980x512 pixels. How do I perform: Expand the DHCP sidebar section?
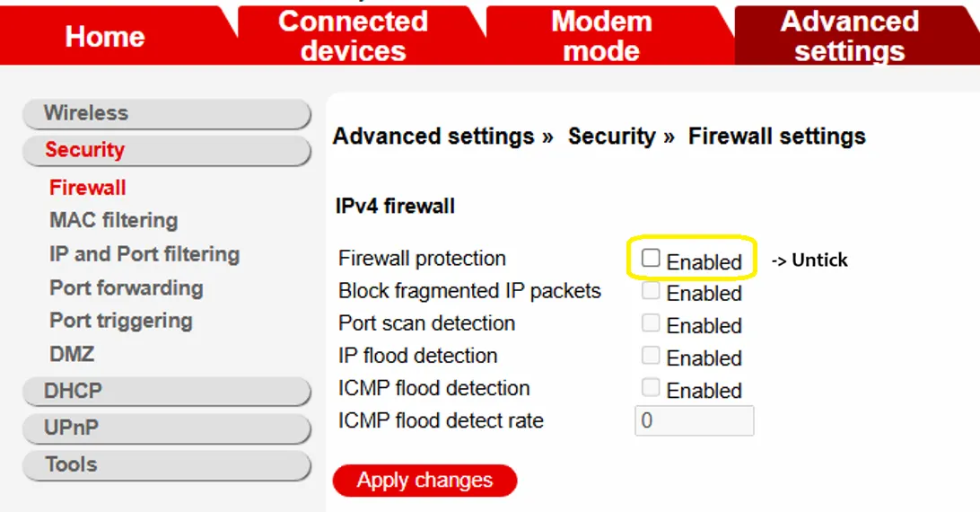[x=167, y=392]
